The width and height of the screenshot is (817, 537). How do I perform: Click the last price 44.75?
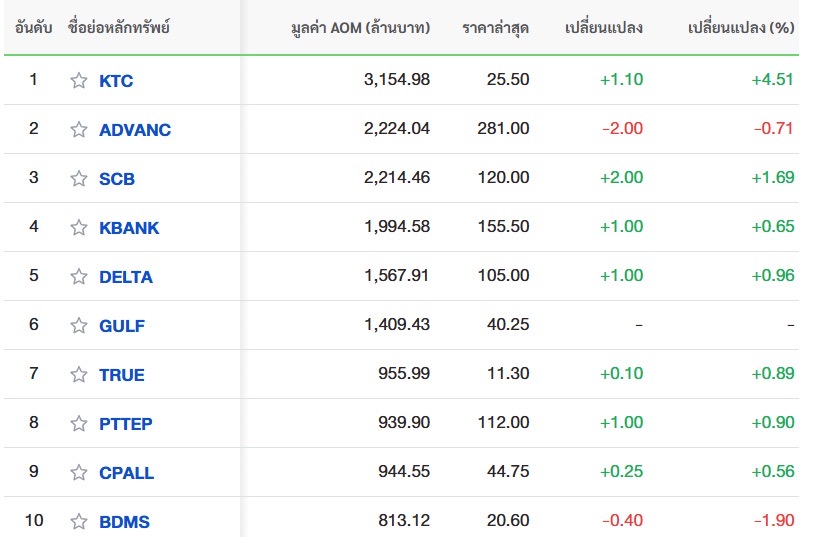pyautogui.click(x=508, y=471)
